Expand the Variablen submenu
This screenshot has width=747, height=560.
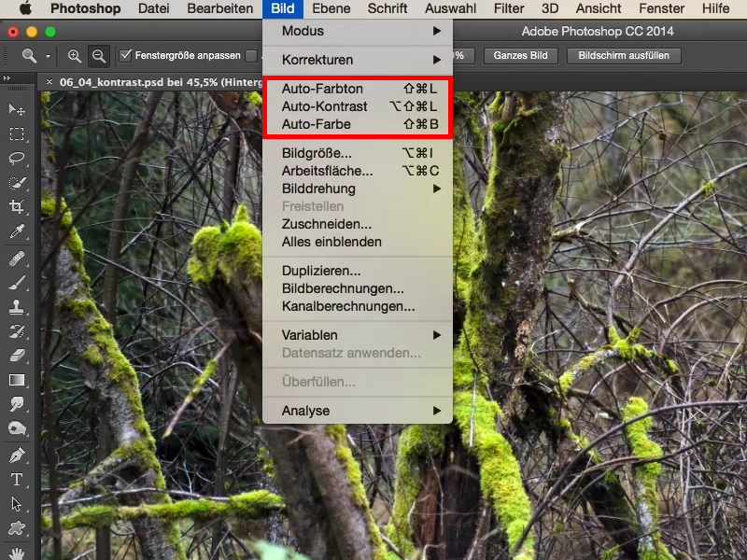(x=358, y=335)
